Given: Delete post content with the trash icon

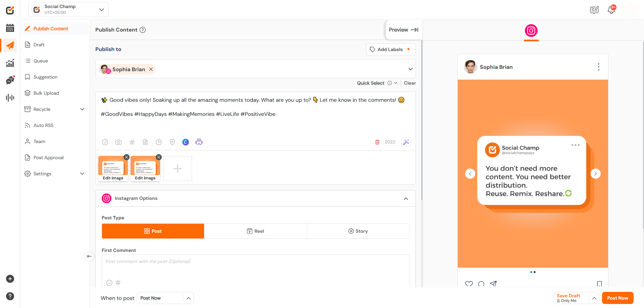Looking at the screenshot, I should tap(377, 142).
